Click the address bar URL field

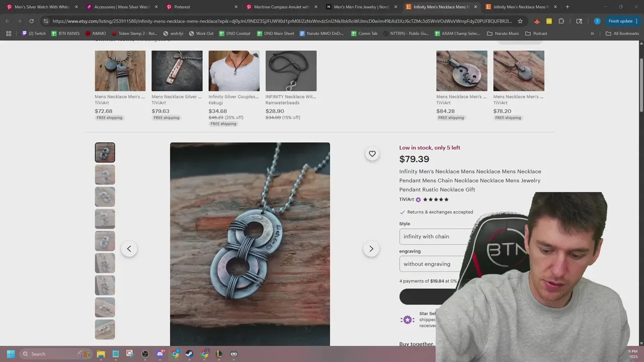click(x=282, y=21)
